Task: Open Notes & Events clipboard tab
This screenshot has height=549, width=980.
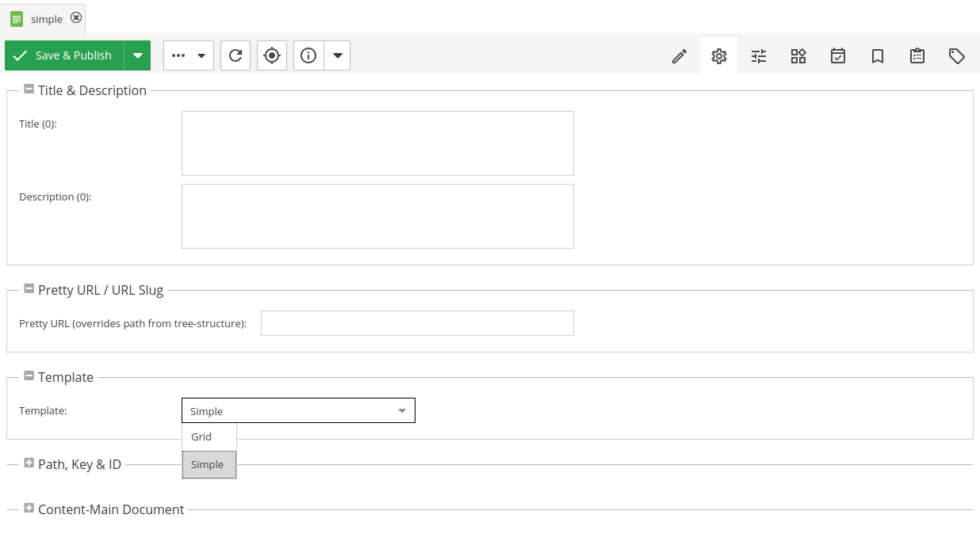Action: [917, 56]
